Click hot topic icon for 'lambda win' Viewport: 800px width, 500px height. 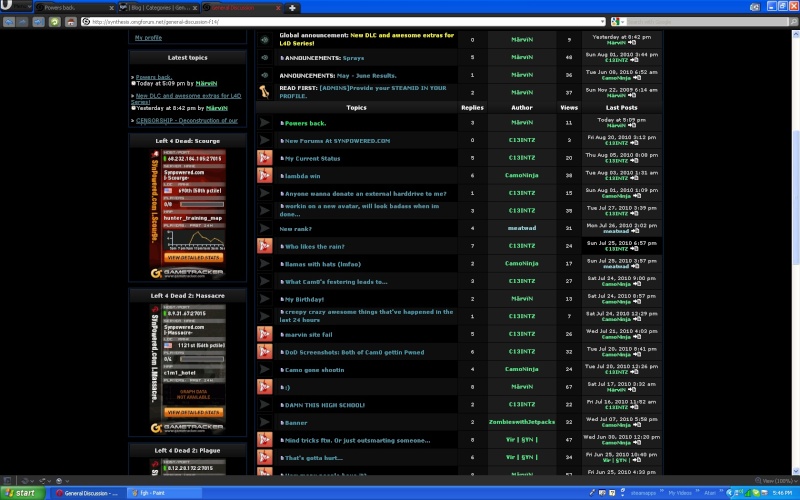coord(264,176)
